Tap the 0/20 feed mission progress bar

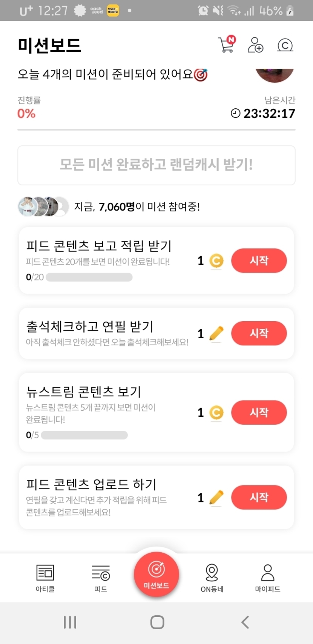pos(89,277)
